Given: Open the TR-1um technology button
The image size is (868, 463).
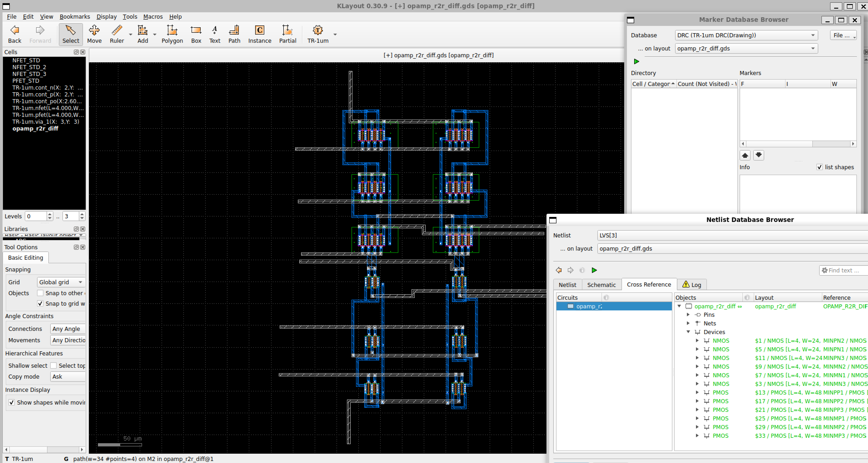Looking at the screenshot, I should click(x=318, y=34).
